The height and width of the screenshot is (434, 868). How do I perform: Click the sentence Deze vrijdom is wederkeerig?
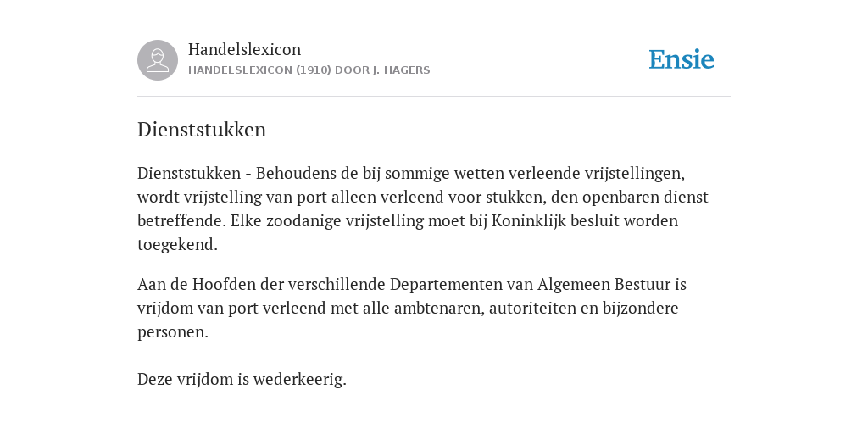click(x=242, y=379)
